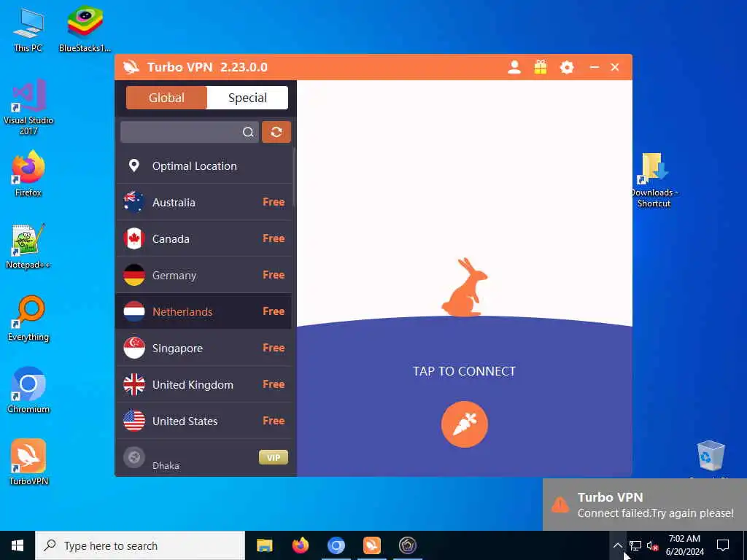Click the Germany flag icon
The width and height of the screenshot is (747, 560).
[x=134, y=275]
